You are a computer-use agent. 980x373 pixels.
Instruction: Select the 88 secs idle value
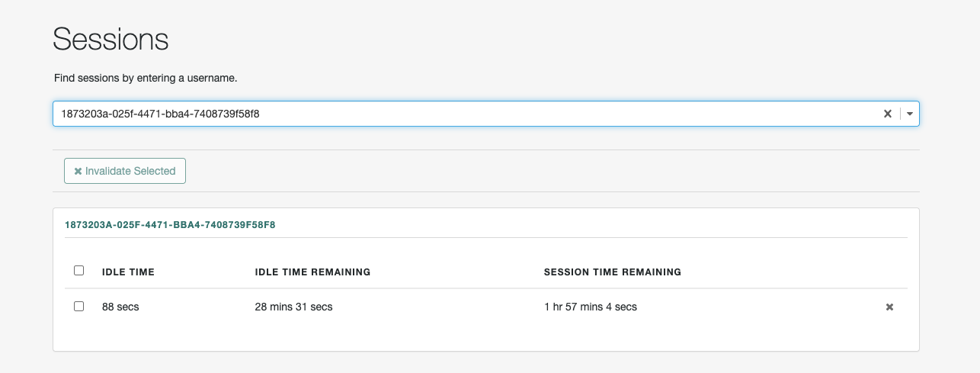pos(120,307)
